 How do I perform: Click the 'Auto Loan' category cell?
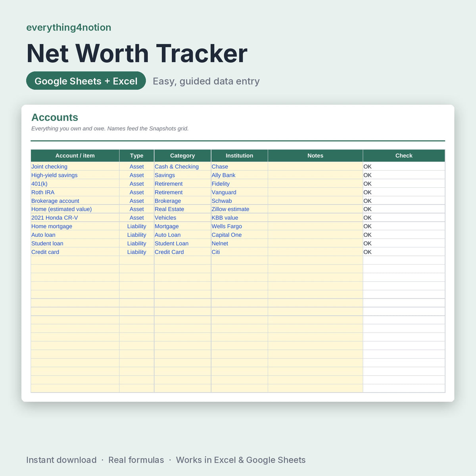pyautogui.click(x=182, y=235)
